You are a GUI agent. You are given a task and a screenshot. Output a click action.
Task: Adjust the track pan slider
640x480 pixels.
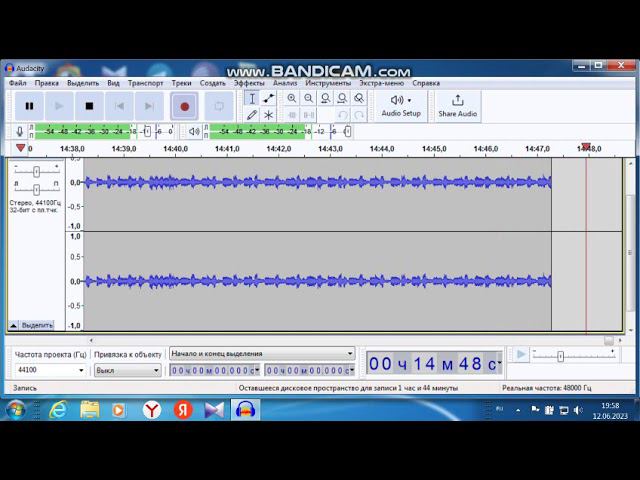[x=37, y=189]
